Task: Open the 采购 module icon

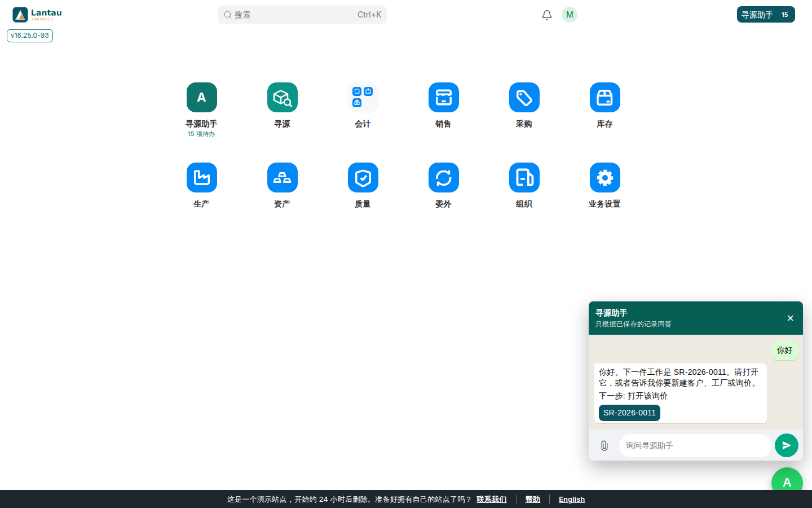Action: [524, 97]
